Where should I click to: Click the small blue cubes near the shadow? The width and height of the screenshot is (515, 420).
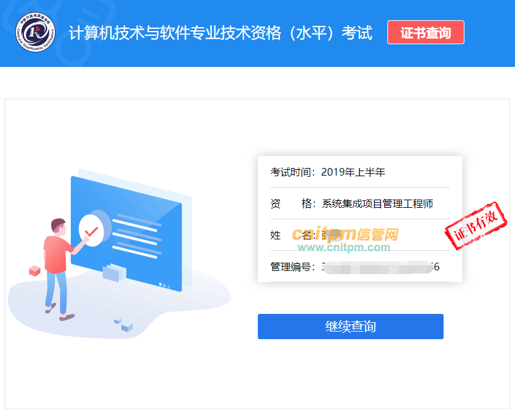pyautogui.click(x=124, y=325)
